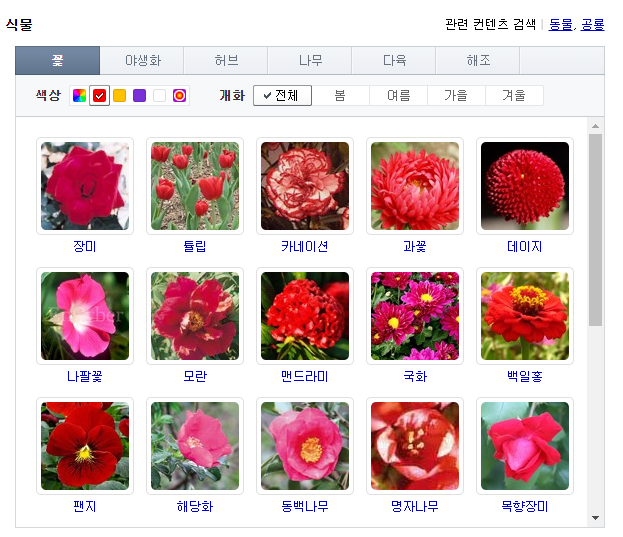Click the 해당화 text link
The image size is (623, 537).
(x=195, y=506)
